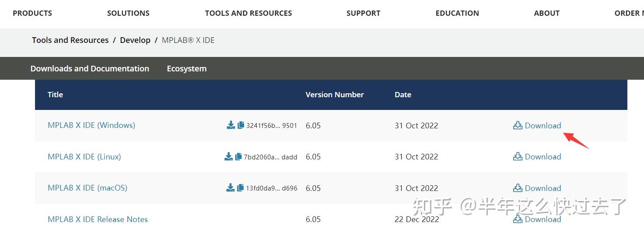
Task: Open the PRODUCTS menu
Action: [32, 13]
